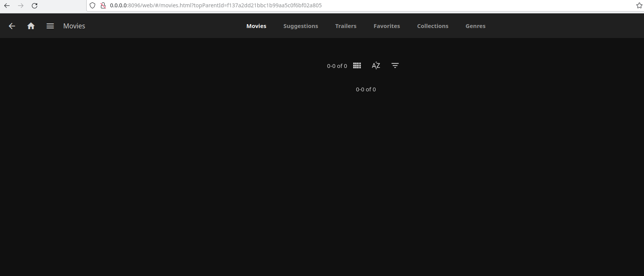Show the Favorites tab

387,26
